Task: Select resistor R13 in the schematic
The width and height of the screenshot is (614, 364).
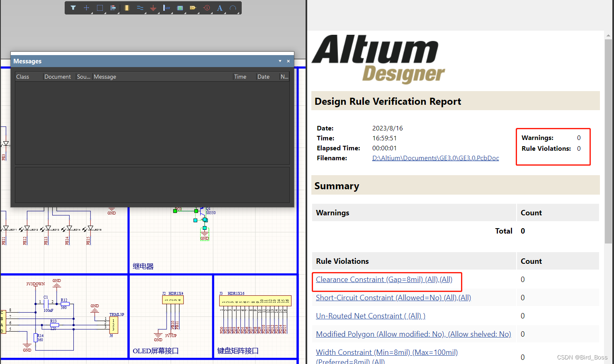Action: [x=54, y=325]
